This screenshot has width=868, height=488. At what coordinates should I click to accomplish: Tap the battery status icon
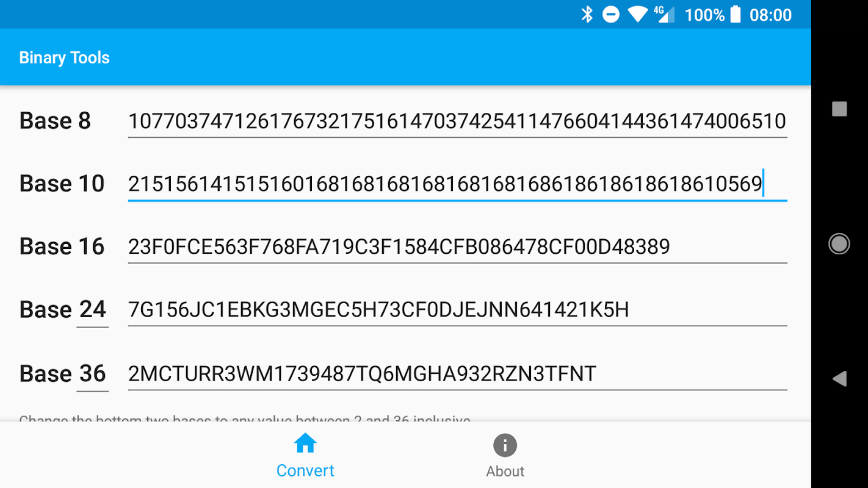click(736, 15)
